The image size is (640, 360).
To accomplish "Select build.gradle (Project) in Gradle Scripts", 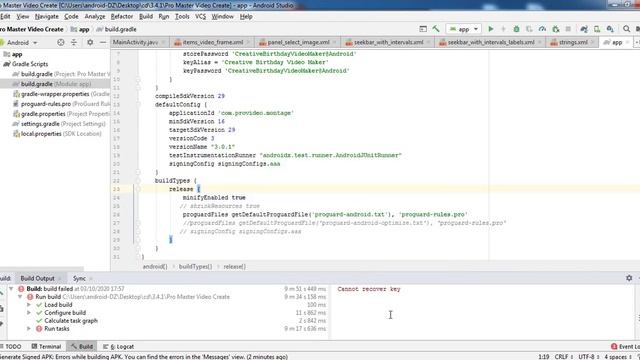I will click(x=61, y=74).
